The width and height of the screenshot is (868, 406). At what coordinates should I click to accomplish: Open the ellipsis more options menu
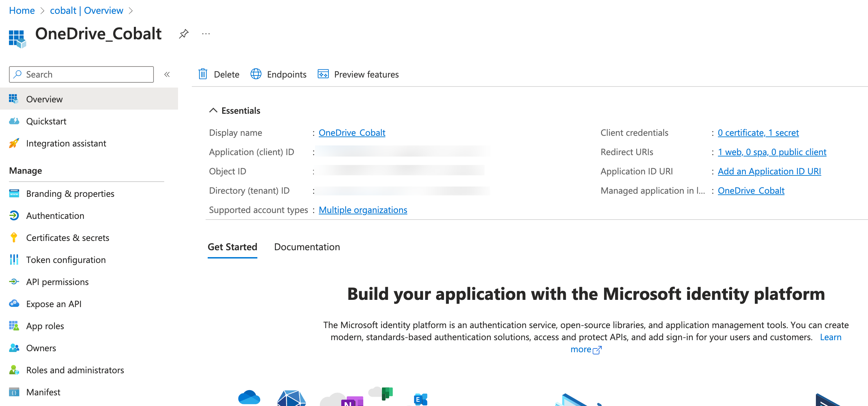click(206, 34)
